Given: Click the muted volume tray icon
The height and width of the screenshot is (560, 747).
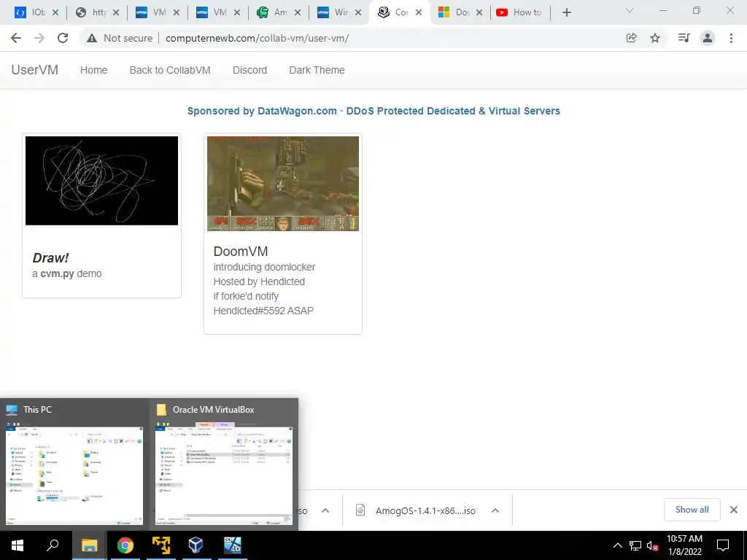Looking at the screenshot, I should click(652, 545).
